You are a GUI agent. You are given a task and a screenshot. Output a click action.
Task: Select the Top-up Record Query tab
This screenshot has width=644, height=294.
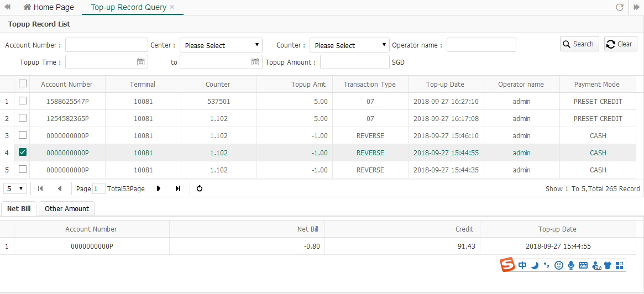click(132, 7)
